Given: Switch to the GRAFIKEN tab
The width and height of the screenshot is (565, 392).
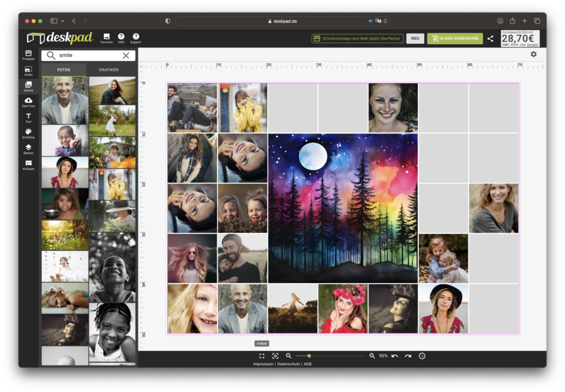Looking at the screenshot, I should pos(109,70).
